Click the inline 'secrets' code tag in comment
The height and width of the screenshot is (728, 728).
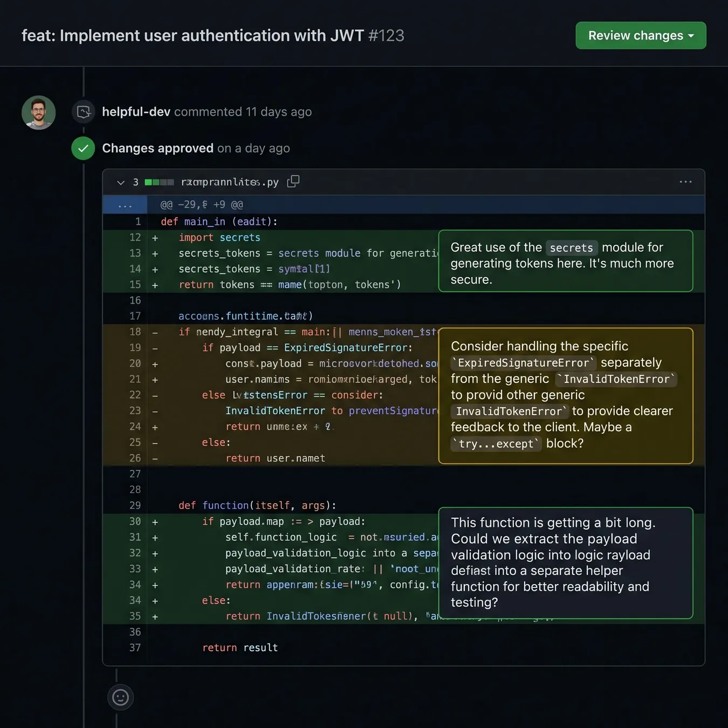click(571, 248)
